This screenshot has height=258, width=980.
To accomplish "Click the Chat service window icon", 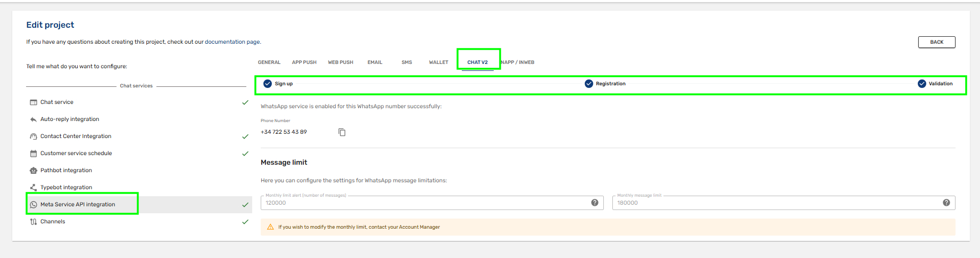I will pyautogui.click(x=34, y=102).
